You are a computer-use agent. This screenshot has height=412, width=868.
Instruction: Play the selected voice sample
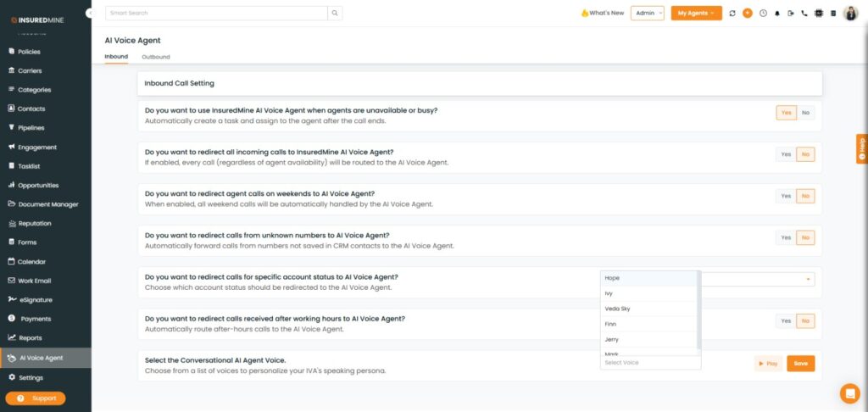[768, 364]
